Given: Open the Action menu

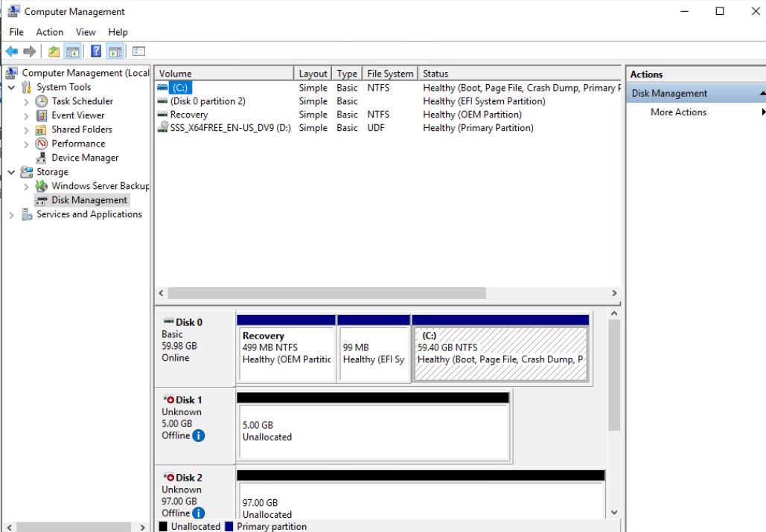Looking at the screenshot, I should tap(49, 32).
